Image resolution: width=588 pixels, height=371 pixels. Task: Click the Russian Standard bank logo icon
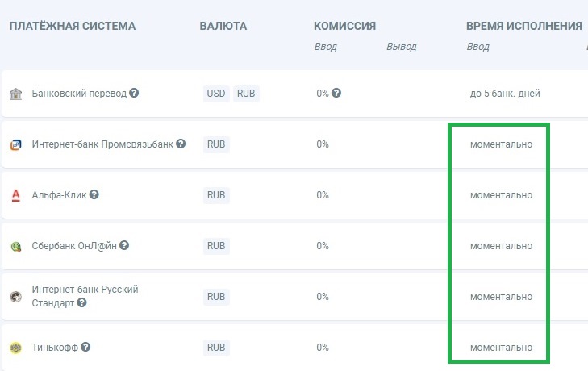[16, 297]
